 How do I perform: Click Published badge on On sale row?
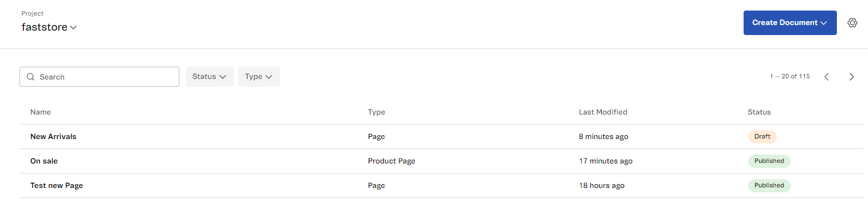pyautogui.click(x=769, y=161)
